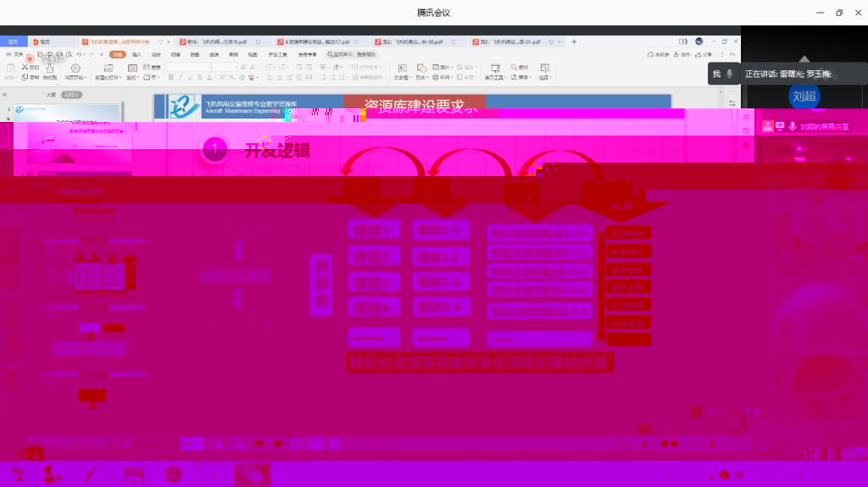Open the File (文件) menu
Image resolution: width=868 pixels, height=487 pixels.
pyautogui.click(x=15, y=54)
